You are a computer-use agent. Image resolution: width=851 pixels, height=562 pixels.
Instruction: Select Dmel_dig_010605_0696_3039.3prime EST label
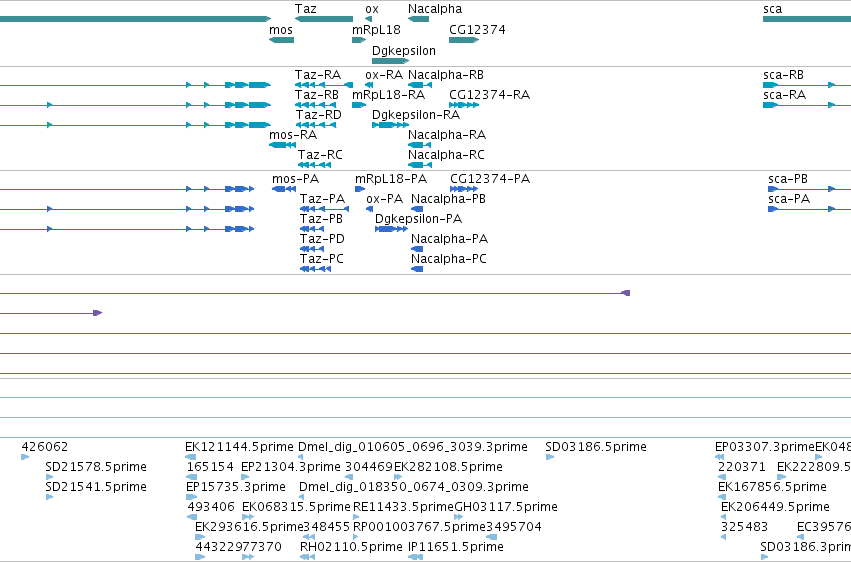pyautogui.click(x=412, y=447)
